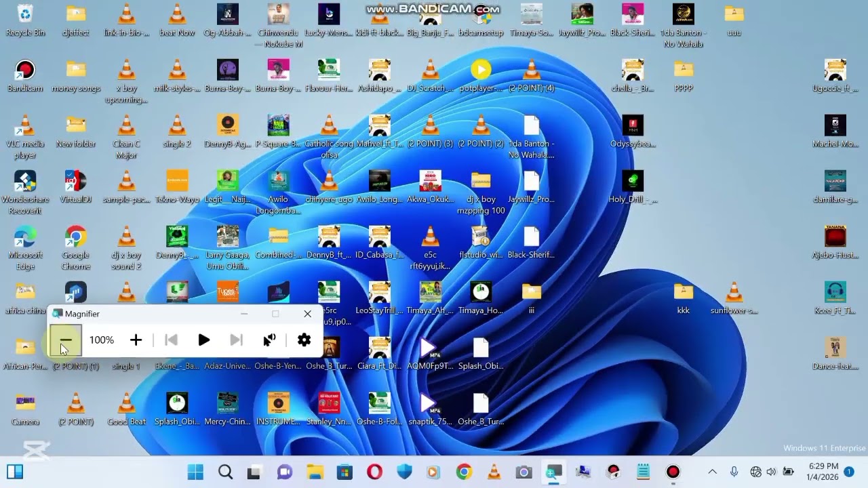868x488 pixels.
Task: Select iii folder
Action: [532, 299]
